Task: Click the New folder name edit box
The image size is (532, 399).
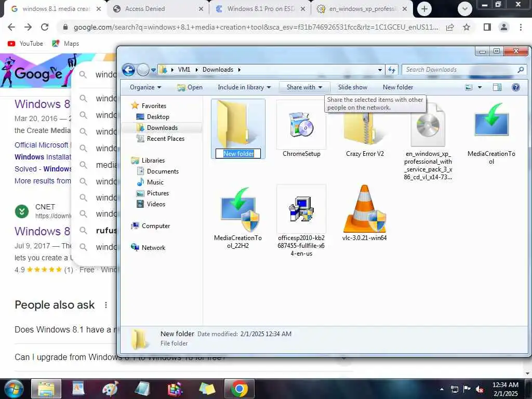Action: pyautogui.click(x=238, y=154)
